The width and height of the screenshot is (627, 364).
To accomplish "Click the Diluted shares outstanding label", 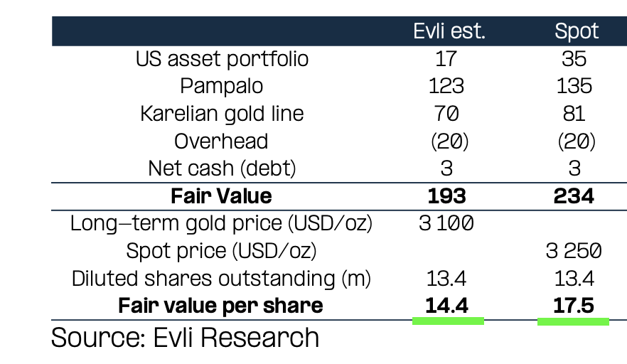I will coord(221,279).
